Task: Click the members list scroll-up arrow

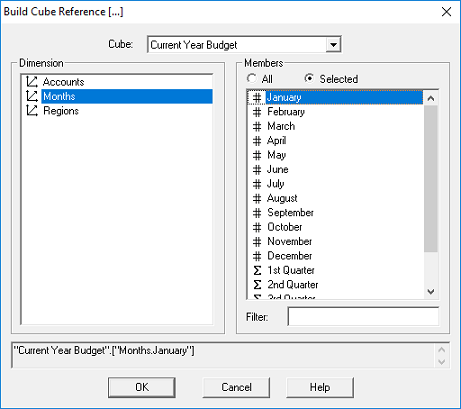Action: (x=431, y=98)
